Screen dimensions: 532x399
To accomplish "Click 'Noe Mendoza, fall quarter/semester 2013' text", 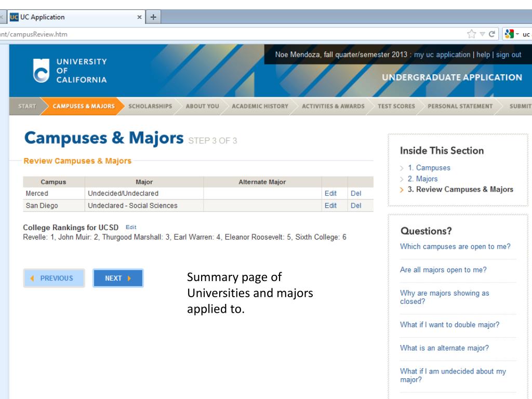I will pos(341,55).
